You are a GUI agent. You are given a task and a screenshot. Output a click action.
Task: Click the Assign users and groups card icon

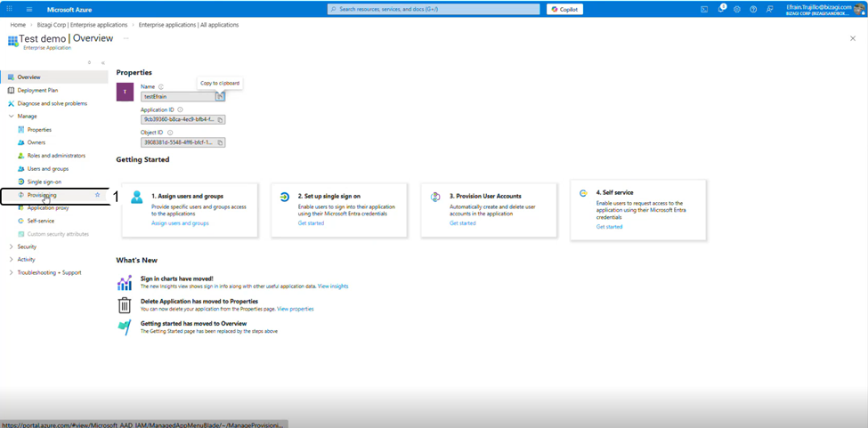(137, 197)
